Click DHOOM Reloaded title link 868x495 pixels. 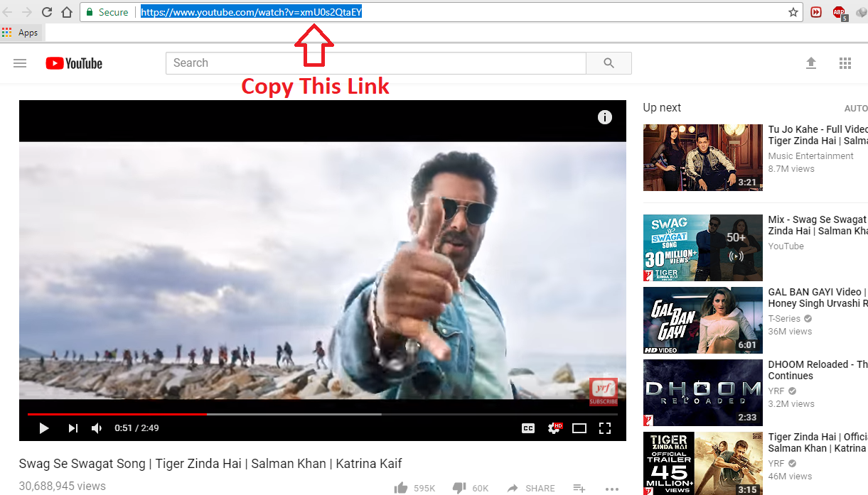coord(818,370)
